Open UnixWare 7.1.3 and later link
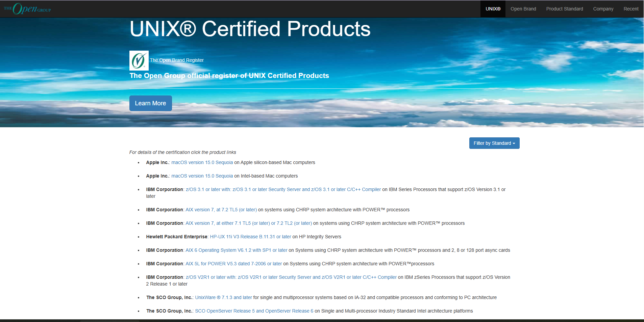 click(x=224, y=297)
